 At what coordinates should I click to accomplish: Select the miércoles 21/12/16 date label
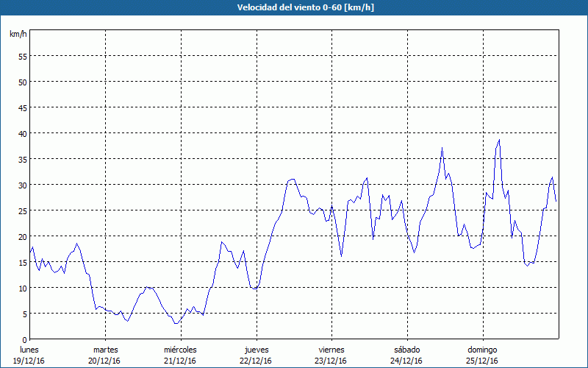(180, 355)
